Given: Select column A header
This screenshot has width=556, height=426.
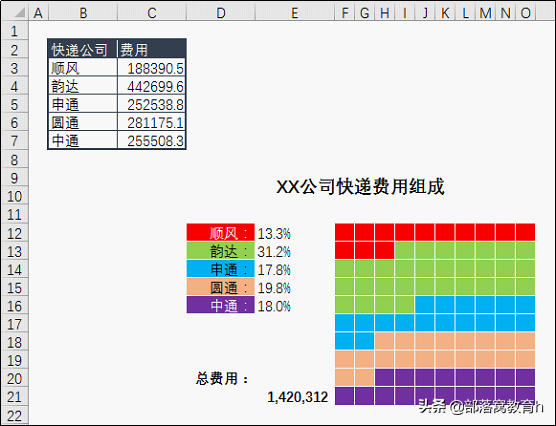Looking at the screenshot, I should 38,13.
